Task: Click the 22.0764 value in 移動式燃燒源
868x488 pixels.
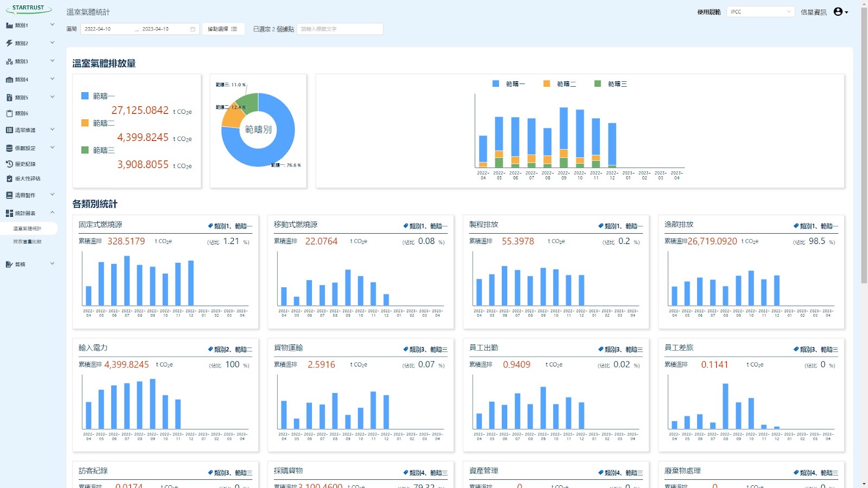Action: coord(321,242)
